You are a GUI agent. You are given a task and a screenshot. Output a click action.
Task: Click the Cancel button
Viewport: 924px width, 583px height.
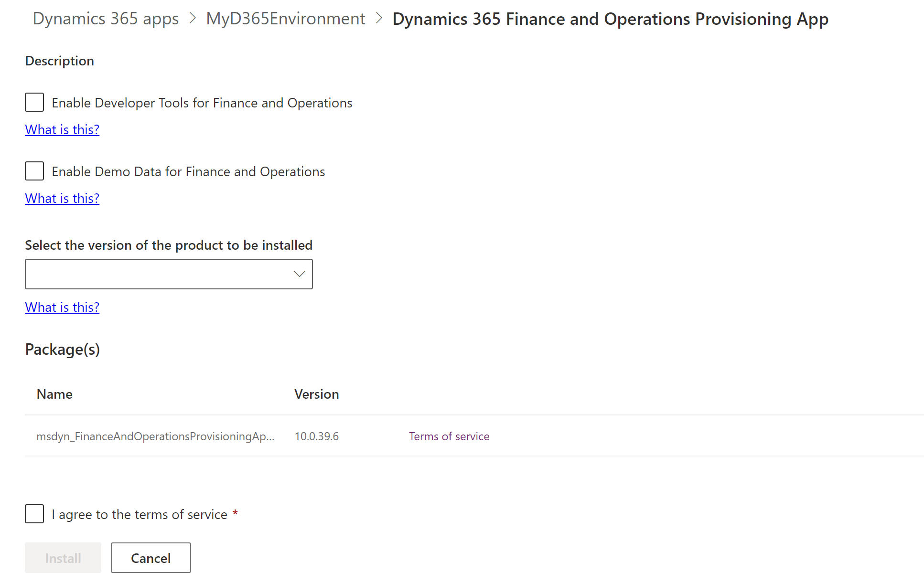pos(150,558)
